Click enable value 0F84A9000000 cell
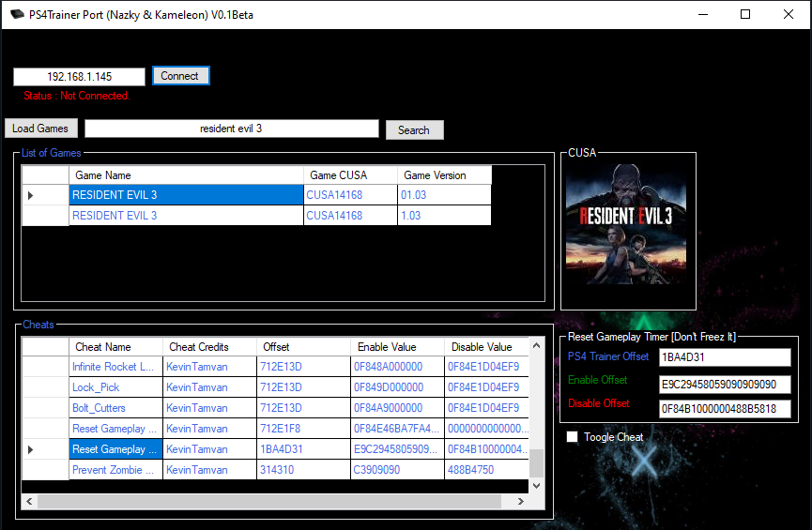This screenshot has height=530, width=812. tap(397, 408)
